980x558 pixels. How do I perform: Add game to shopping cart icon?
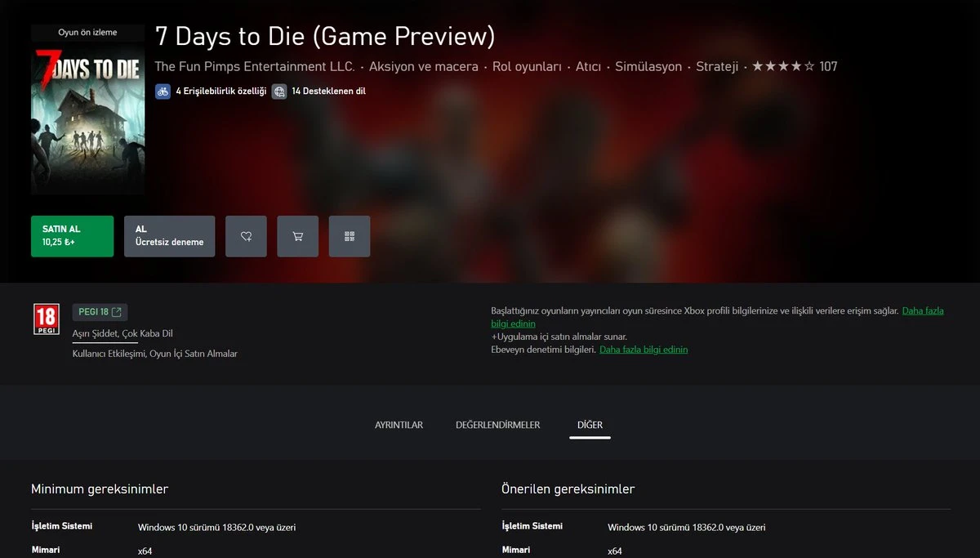tap(297, 236)
